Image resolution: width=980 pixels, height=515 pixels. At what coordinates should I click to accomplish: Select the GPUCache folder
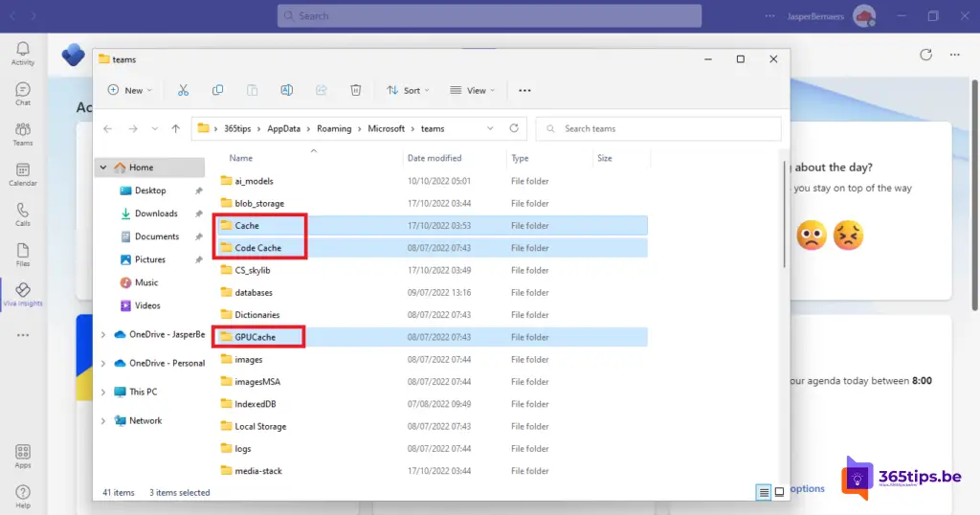(434, 337)
